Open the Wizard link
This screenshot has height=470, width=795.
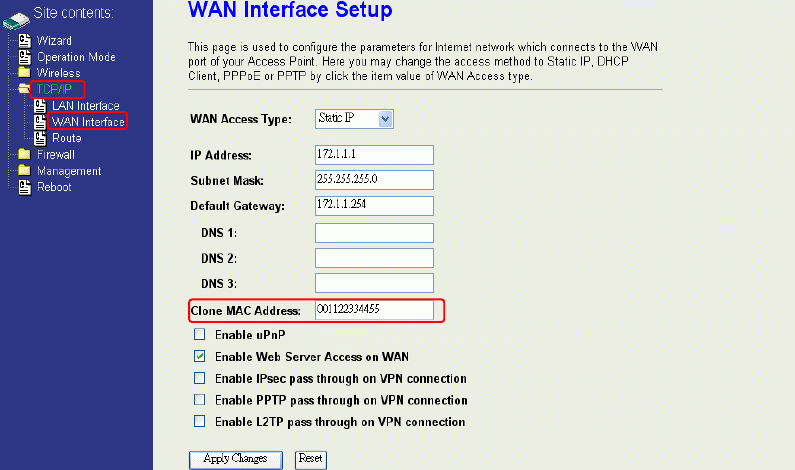54,41
